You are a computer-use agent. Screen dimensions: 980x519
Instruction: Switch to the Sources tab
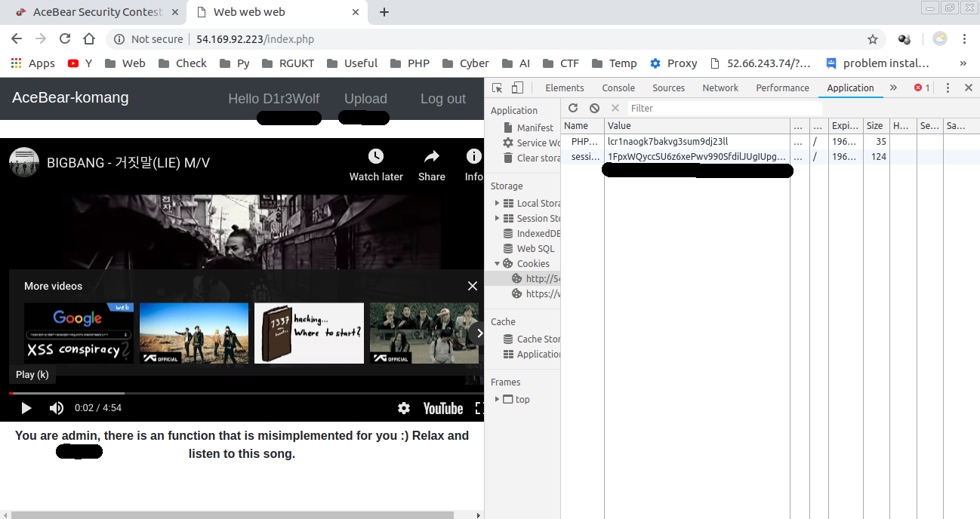coord(669,88)
